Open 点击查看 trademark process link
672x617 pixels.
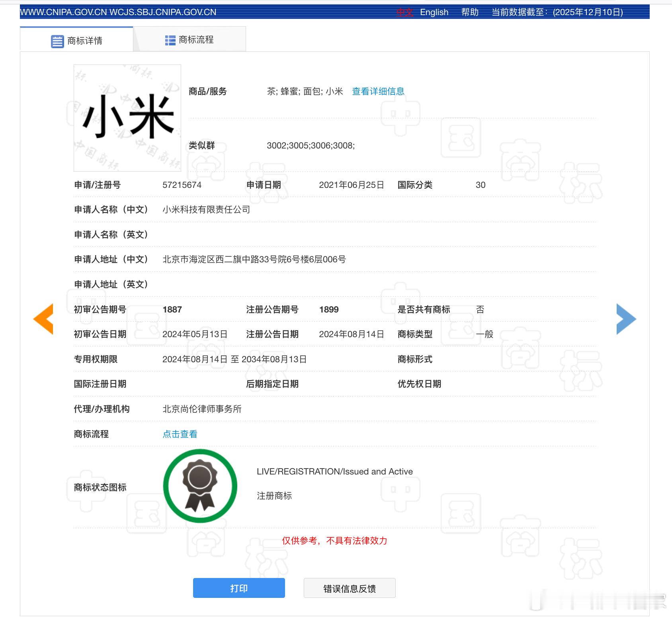(x=180, y=434)
